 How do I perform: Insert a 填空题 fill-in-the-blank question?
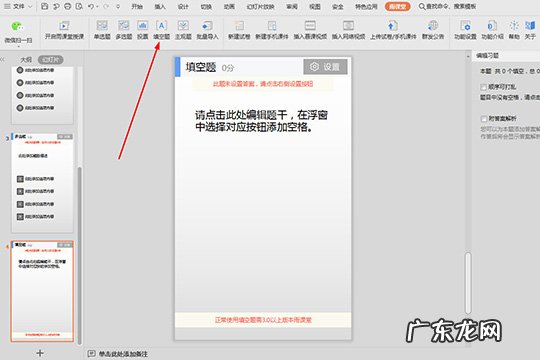pos(161,30)
